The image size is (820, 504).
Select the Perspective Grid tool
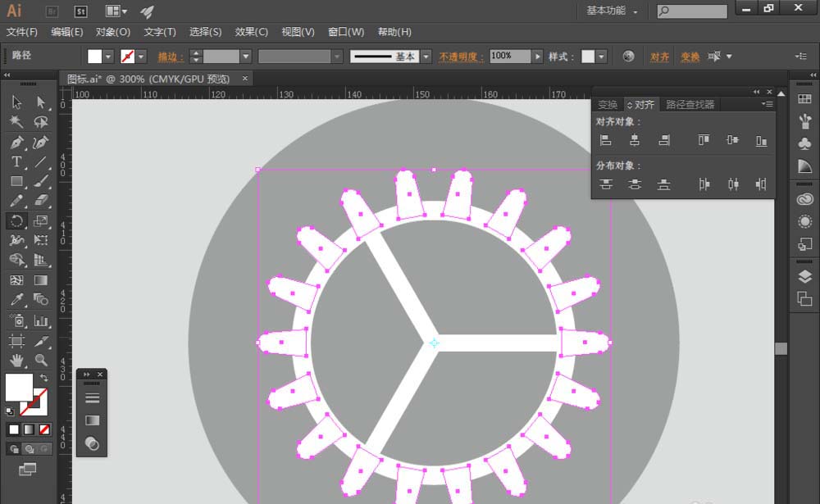[41, 260]
